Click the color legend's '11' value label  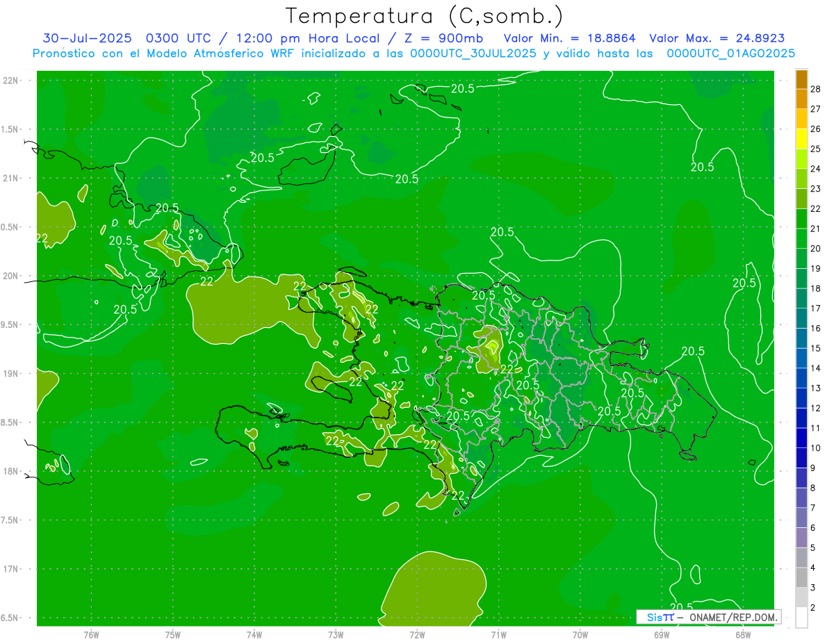click(x=816, y=428)
